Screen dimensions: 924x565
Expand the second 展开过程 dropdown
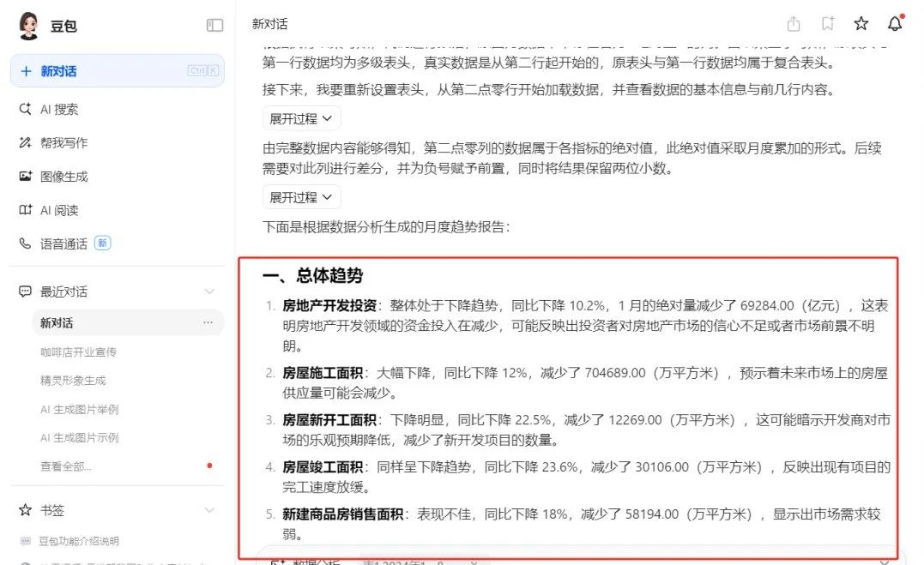pyautogui.click(x=301, y=197)
